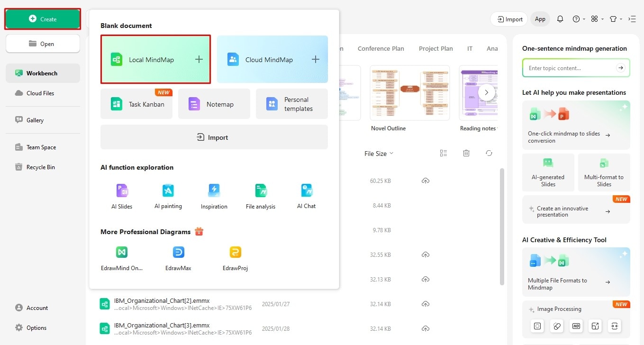Click the trash delete icon above file list
644x345 pixels.
click(x=466, y=153)
